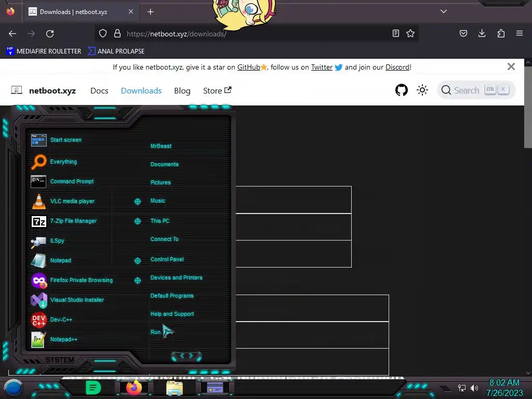Bookmark this page with star

410,33
